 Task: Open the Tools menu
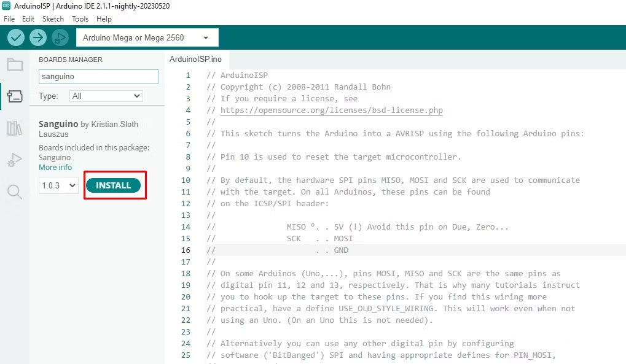(80, 19)
